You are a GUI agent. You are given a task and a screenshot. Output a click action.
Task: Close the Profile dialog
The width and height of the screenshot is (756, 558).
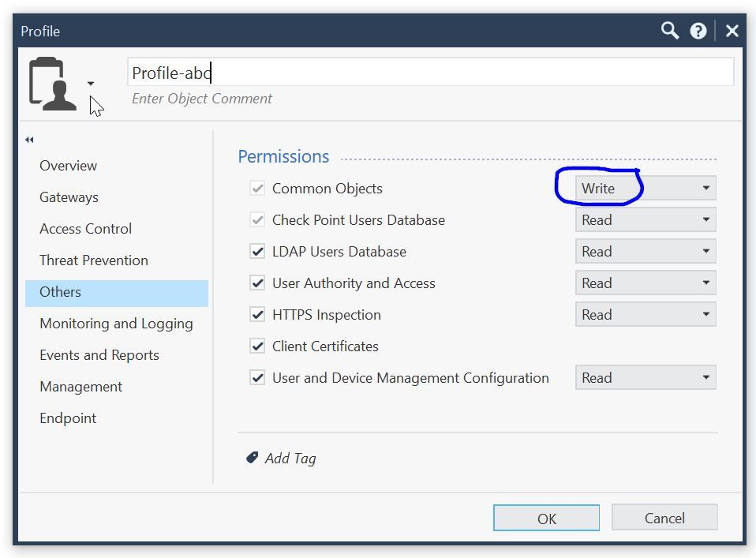tap(732, 31)
